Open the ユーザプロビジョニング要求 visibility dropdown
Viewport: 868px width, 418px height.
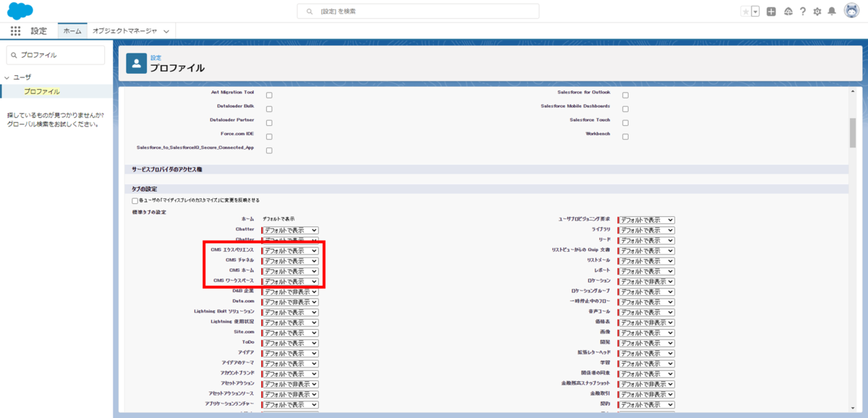[x=646, y=220]
